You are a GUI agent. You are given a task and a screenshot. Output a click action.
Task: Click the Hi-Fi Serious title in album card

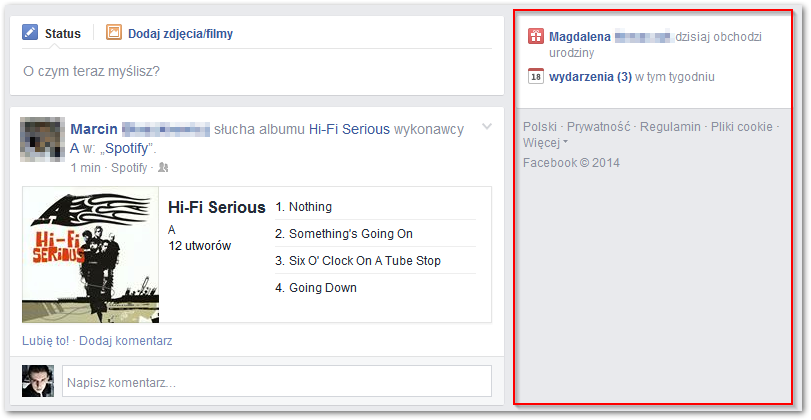(217, 207)
